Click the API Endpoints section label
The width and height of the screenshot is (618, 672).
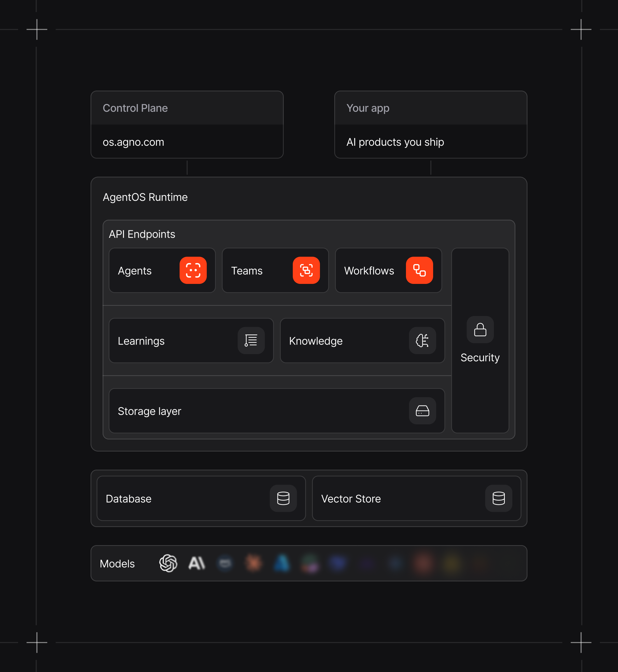pyautogui.click(x=142, y=234)
